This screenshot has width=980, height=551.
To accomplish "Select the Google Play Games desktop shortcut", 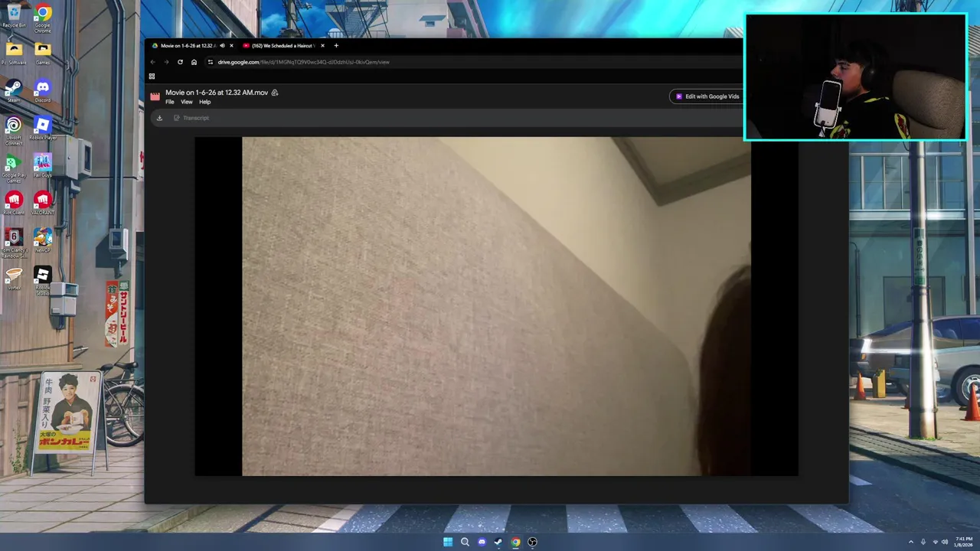I will pyautogui.click(x=14, y=168).
